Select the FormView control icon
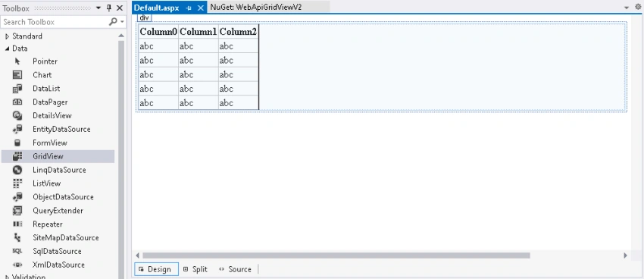This screenshot has height=279, width=644. coord(17,143)
